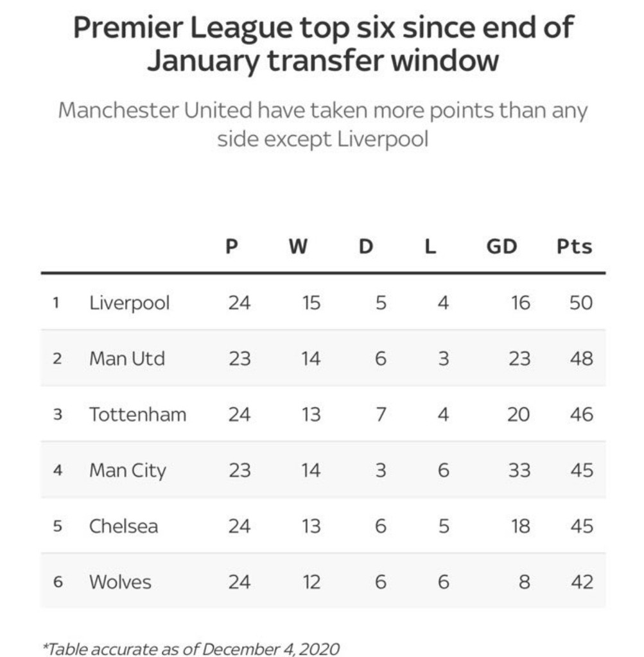The image size is (644, 657).
Task: Click Liverpool's points total of 50
Action: point(580,302)
